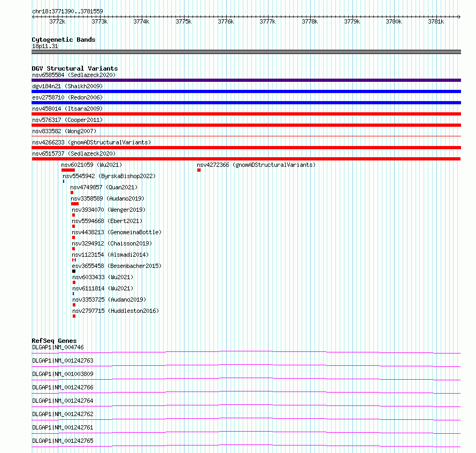The height and width of the screenshot is (453, 476).
Task: Click the nsv3358589 (Audano2019) label
Action: [108, 198]
